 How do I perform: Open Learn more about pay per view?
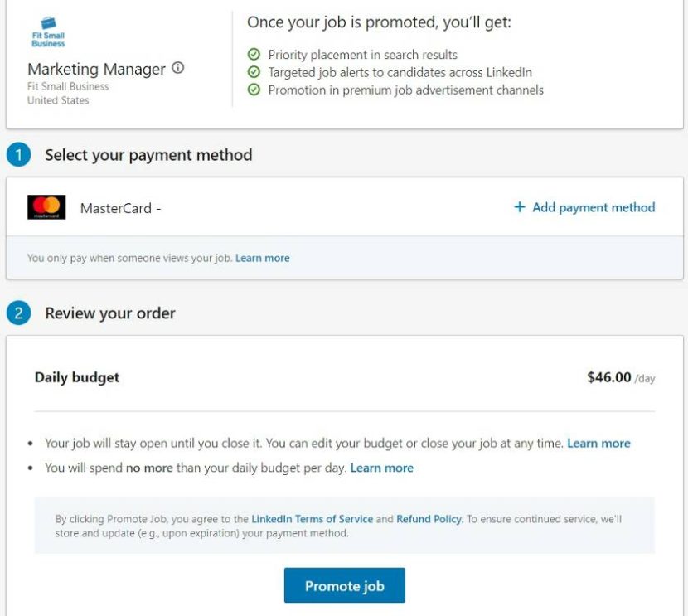pyautogui.click(x=262, y=258)
